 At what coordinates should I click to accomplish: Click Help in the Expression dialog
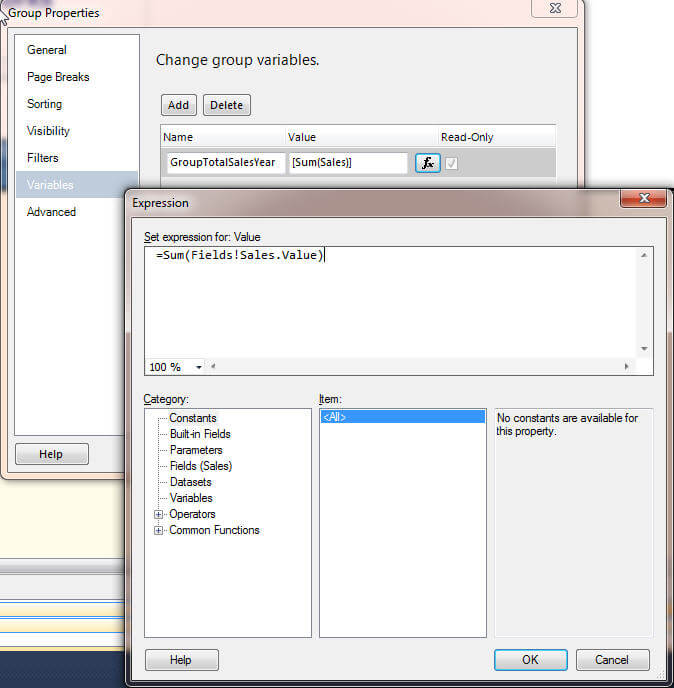[182, 660]
